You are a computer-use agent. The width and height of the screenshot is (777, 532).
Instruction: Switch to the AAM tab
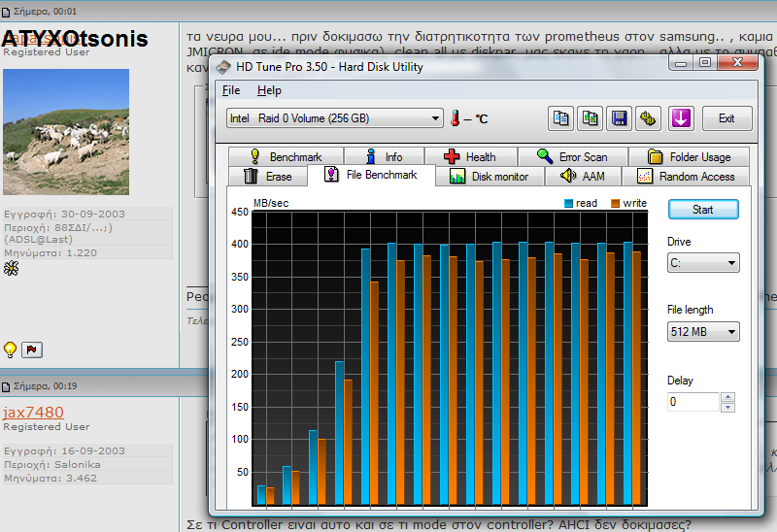[x=583, y=177]
